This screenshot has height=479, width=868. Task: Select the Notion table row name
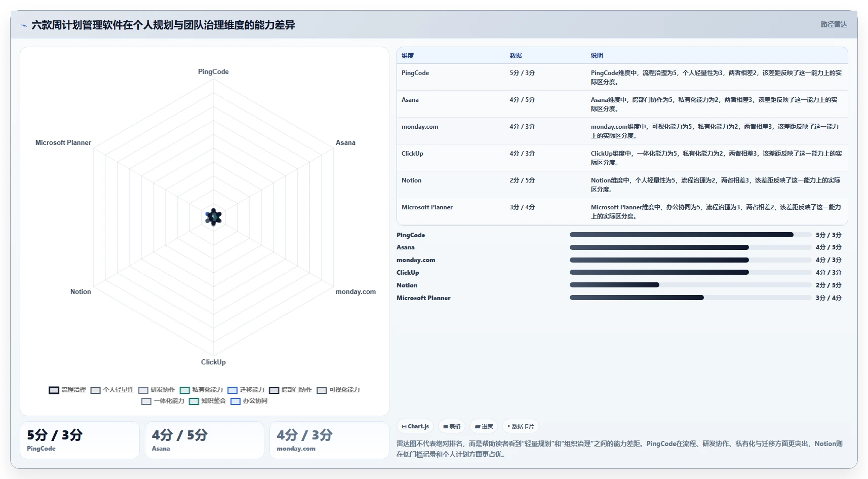tap(411, 180)
